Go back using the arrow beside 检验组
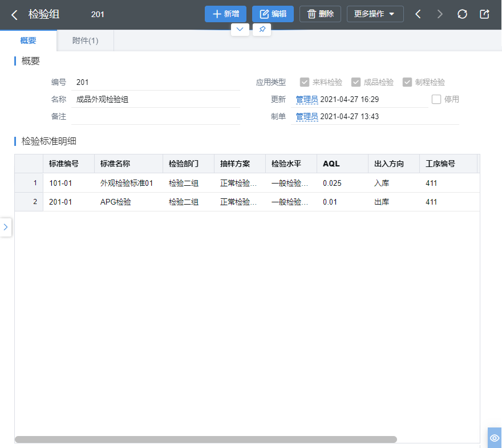This screenshot has width=502, height=448. pos(14,15)
